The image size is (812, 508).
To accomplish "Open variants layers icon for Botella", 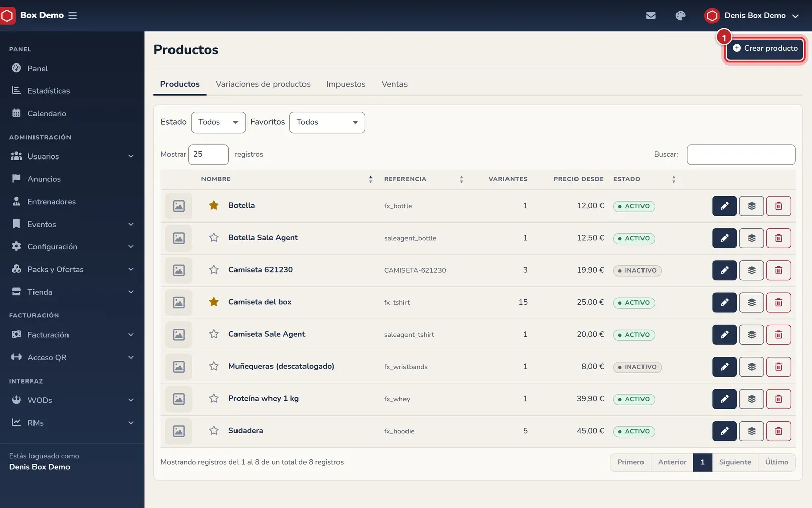I will pyautogui.click(x=752, y=206).
